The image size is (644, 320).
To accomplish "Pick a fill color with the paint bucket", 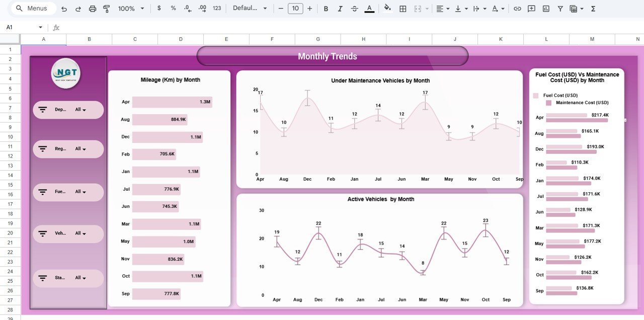I will pyautogui.click(x=387, y=9).
